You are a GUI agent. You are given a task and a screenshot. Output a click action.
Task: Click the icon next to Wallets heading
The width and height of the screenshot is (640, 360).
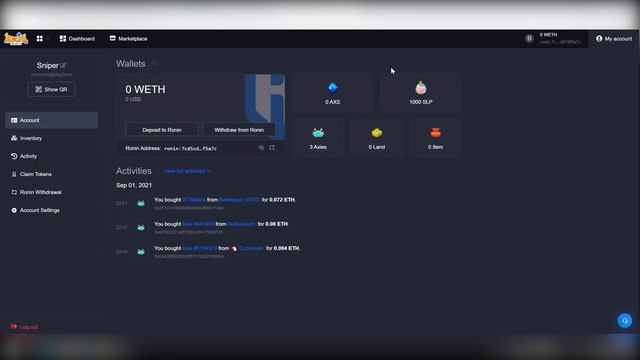tap(154, 64)
